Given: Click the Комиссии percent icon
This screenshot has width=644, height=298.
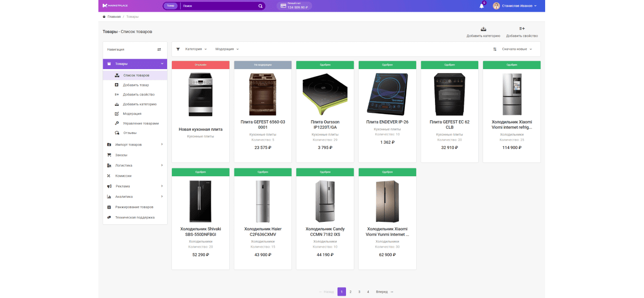Looking at the screenshot, I should [x=109, y=176].
